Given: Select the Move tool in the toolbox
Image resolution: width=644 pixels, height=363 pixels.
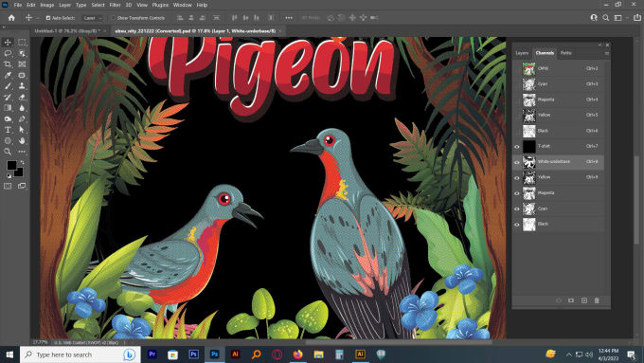Looking at the screenshot, I should point(8,43).
